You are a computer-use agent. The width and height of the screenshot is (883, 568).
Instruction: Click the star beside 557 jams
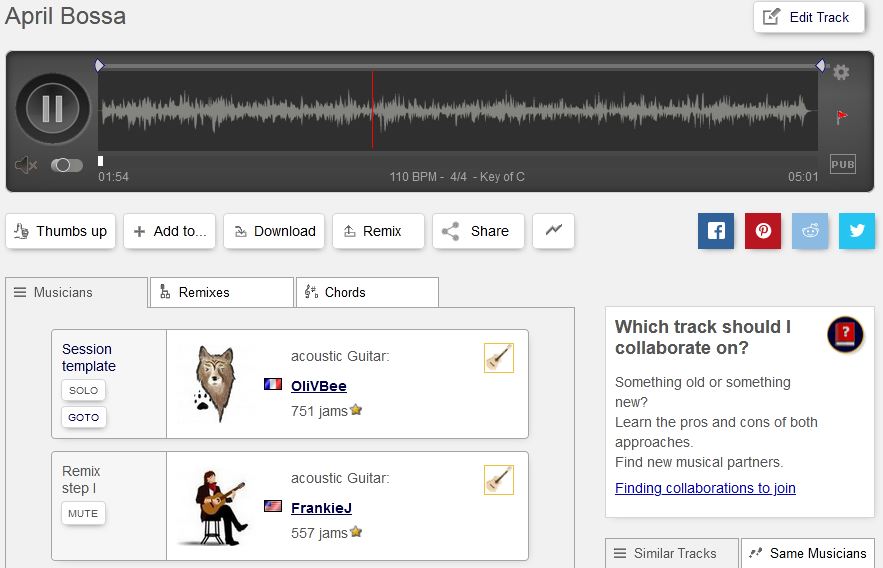coord(356,531)
